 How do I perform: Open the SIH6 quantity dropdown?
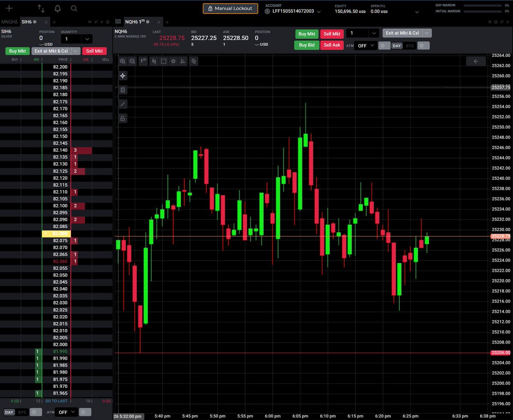tap(86, 39)
